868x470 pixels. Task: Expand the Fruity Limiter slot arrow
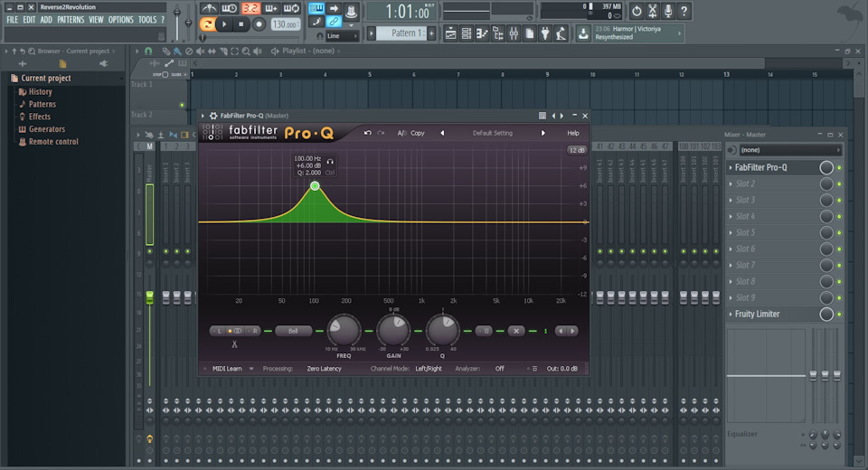(x=731, y=314)
